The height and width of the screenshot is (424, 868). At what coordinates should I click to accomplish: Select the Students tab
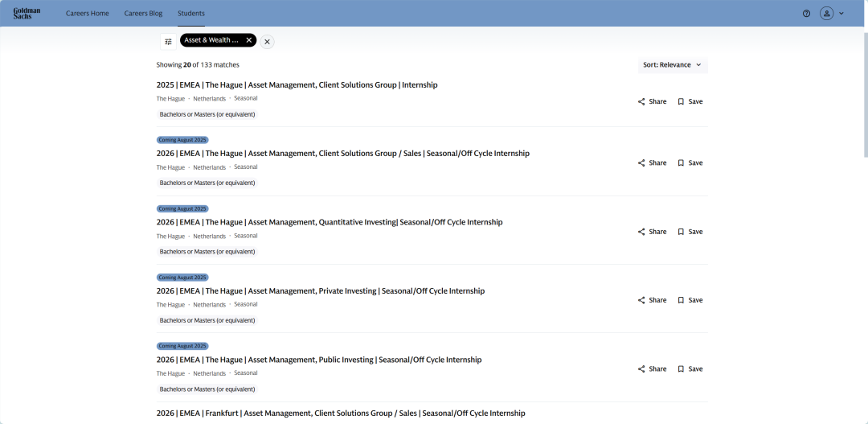(x=191, y=14)
